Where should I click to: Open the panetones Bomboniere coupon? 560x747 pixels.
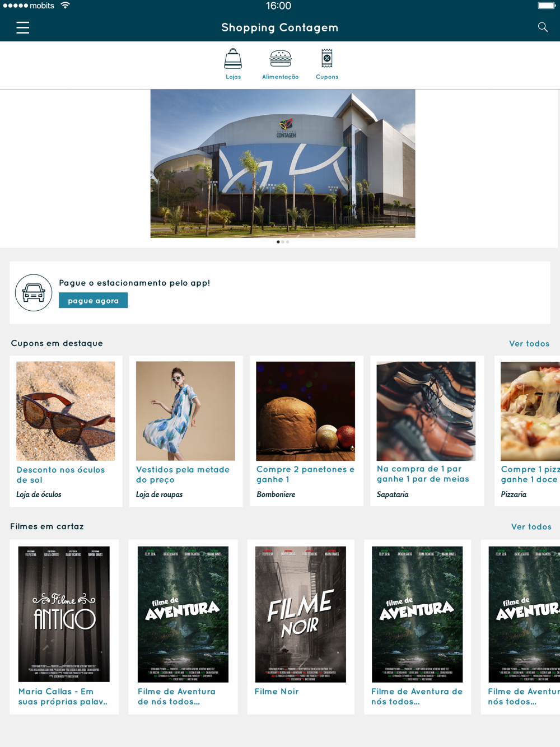[306, 431]
